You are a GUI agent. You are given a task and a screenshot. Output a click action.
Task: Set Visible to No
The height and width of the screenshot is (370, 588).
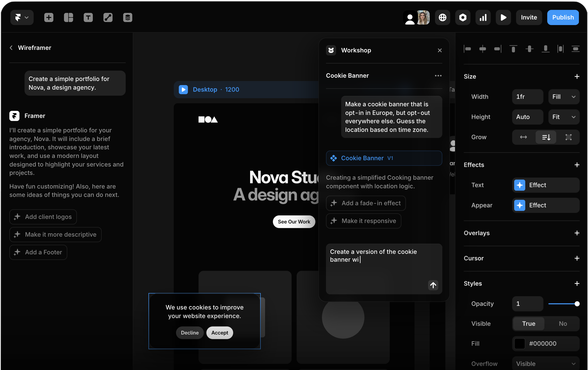[x=563, y=323]
